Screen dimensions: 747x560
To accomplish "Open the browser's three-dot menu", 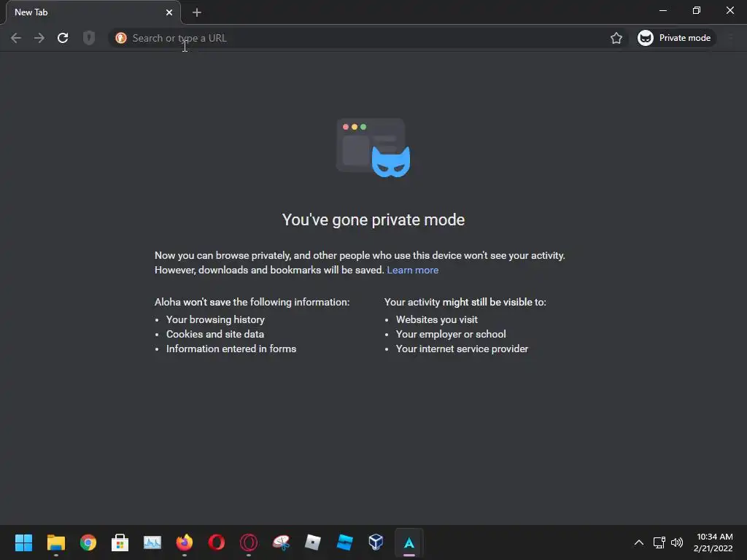I will click(731, 38).
